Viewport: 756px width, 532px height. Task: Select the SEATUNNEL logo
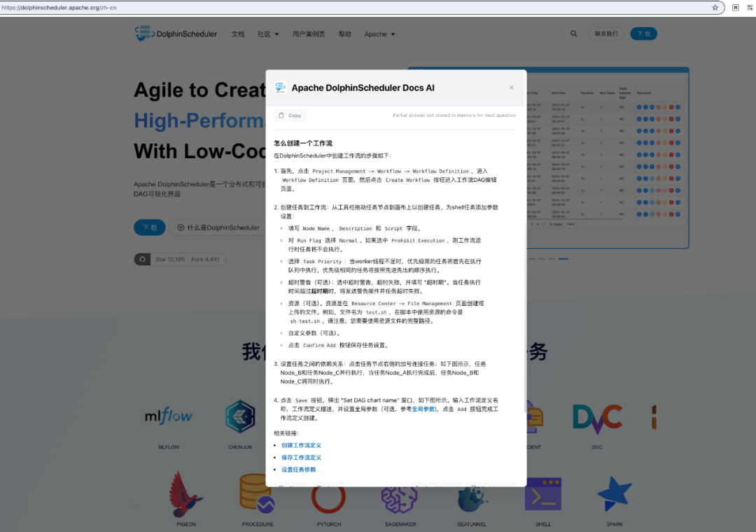pos(472,499)
